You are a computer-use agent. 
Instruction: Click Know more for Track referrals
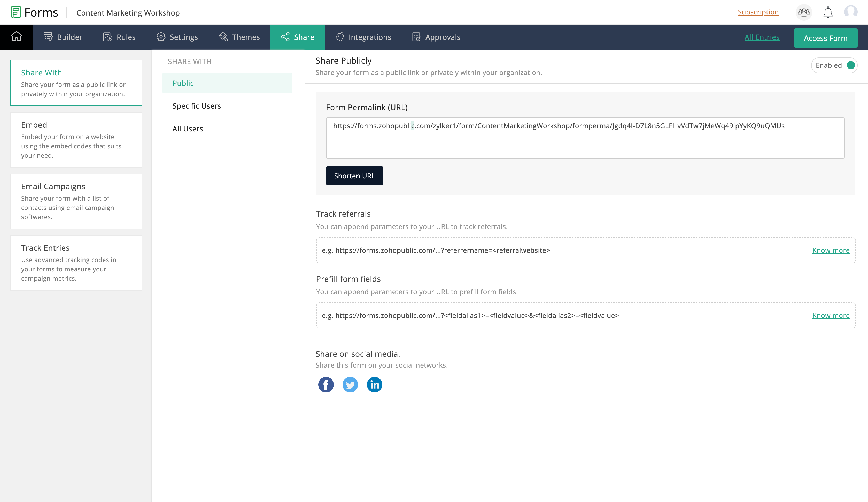click(x=831, y=250)
